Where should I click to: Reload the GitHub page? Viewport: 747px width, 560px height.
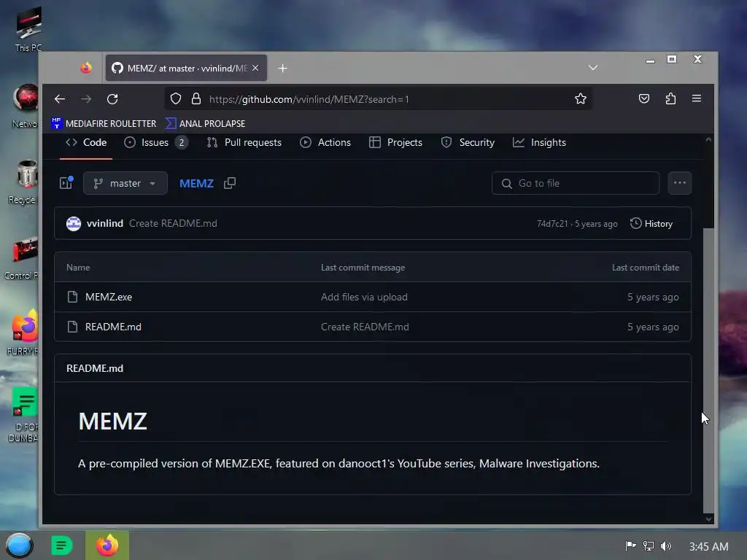(x=112, y=99)
